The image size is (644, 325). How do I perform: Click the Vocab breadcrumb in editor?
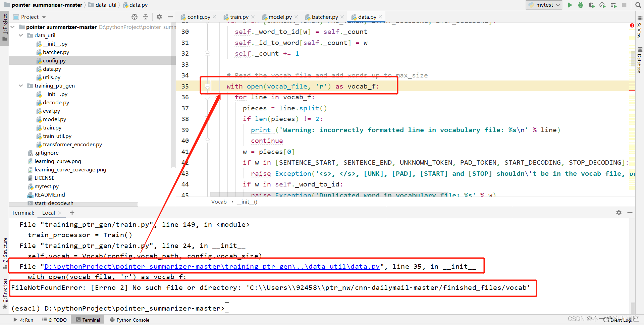tap(219, 202)
